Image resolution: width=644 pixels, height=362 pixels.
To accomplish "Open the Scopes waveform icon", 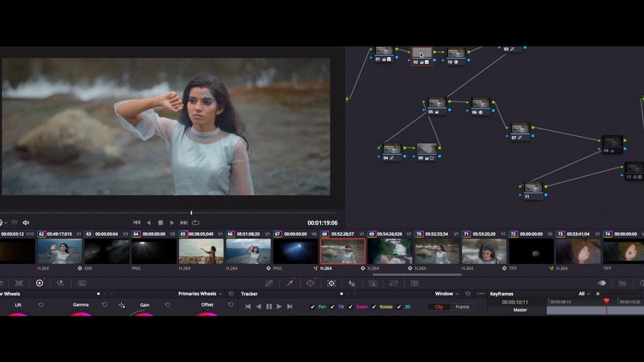I will point(622,283).
